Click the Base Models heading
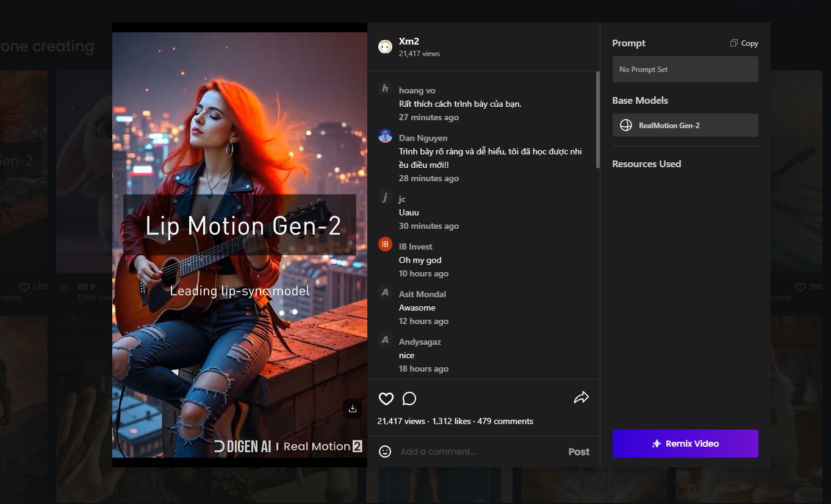This screenshot has width=831, height=504. 640,100
